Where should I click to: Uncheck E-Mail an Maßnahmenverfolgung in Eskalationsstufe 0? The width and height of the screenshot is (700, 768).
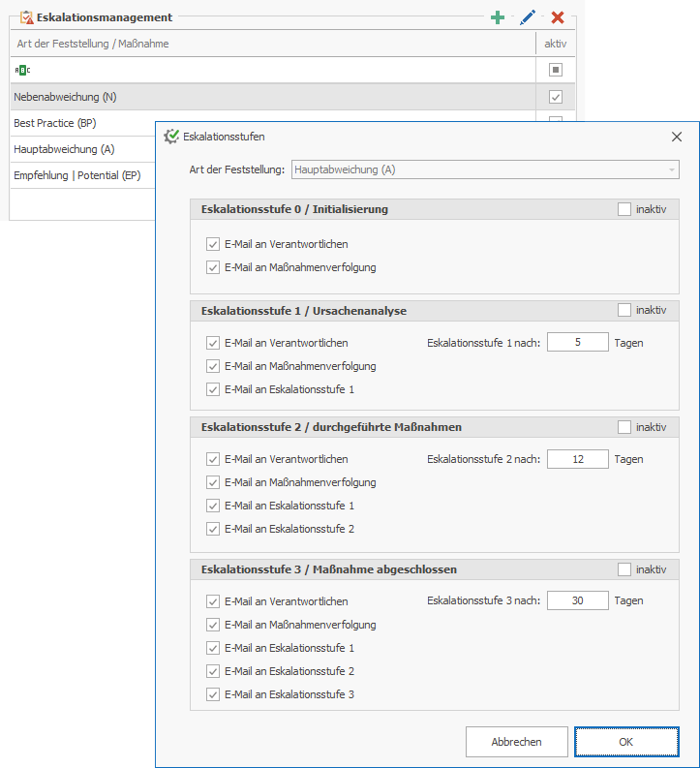213,267
